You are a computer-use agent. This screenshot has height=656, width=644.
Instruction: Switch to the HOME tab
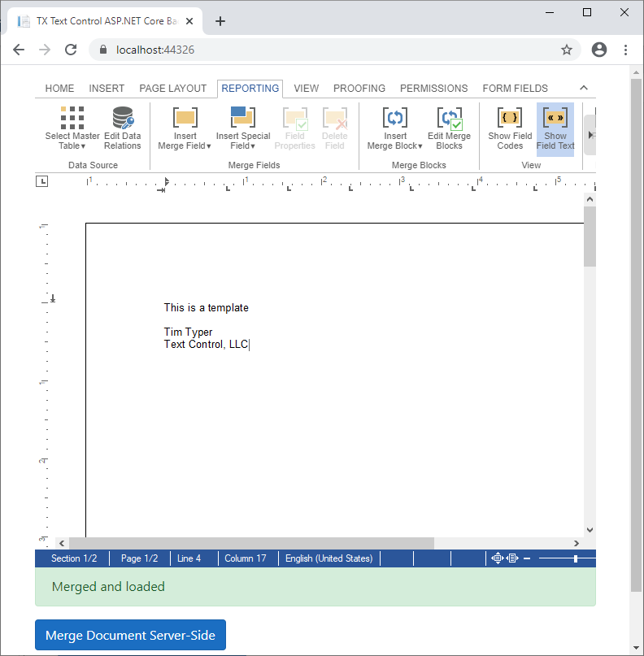point(59,89)
